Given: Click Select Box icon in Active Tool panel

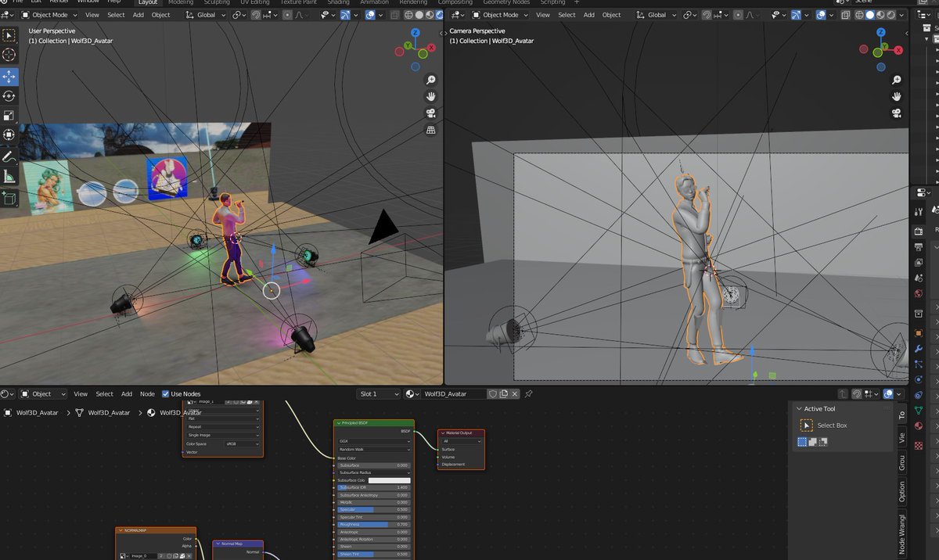Looking at the screenshot, I should 807,425.
